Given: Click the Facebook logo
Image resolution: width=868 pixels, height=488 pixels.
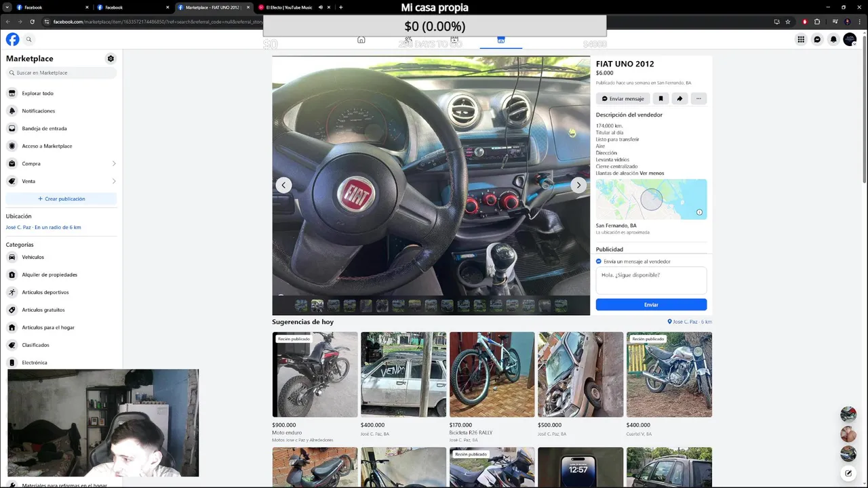Looking at the screenshot, I should click(13, 39).
